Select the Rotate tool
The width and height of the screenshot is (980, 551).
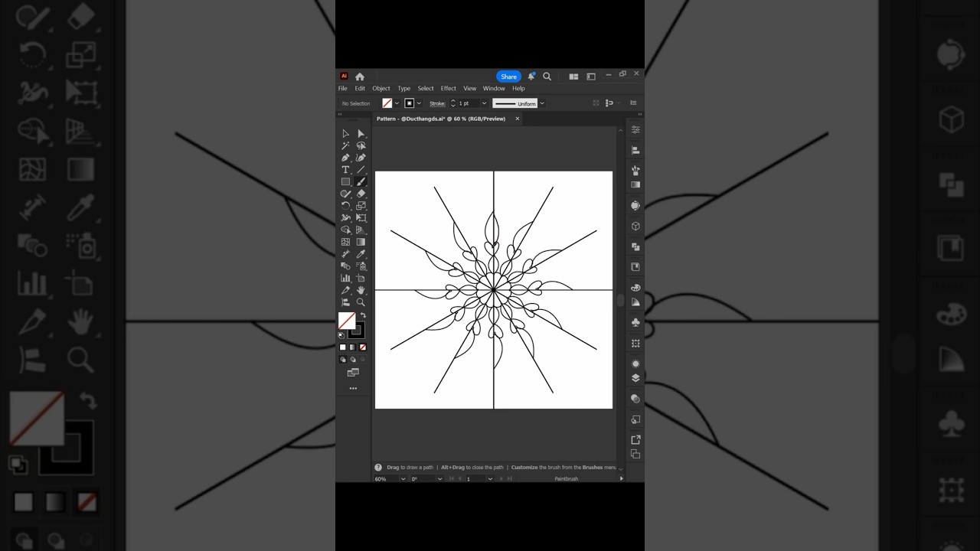tap(345, 206)
